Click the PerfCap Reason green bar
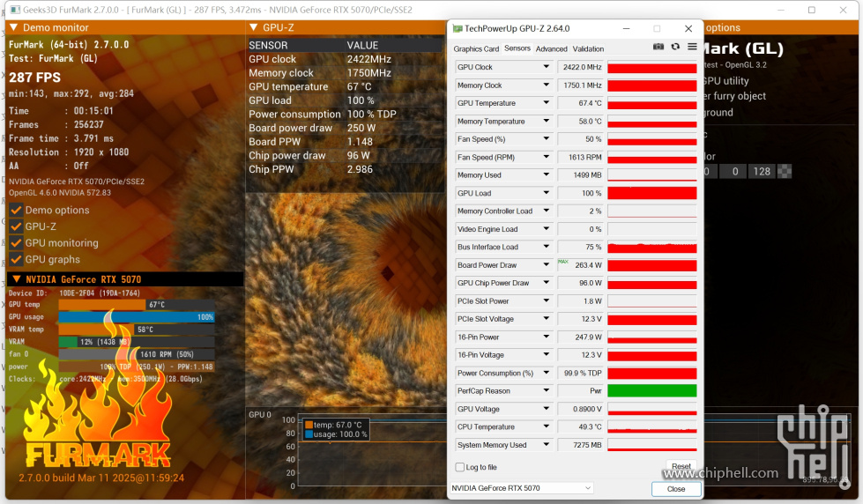 [652, 390]
